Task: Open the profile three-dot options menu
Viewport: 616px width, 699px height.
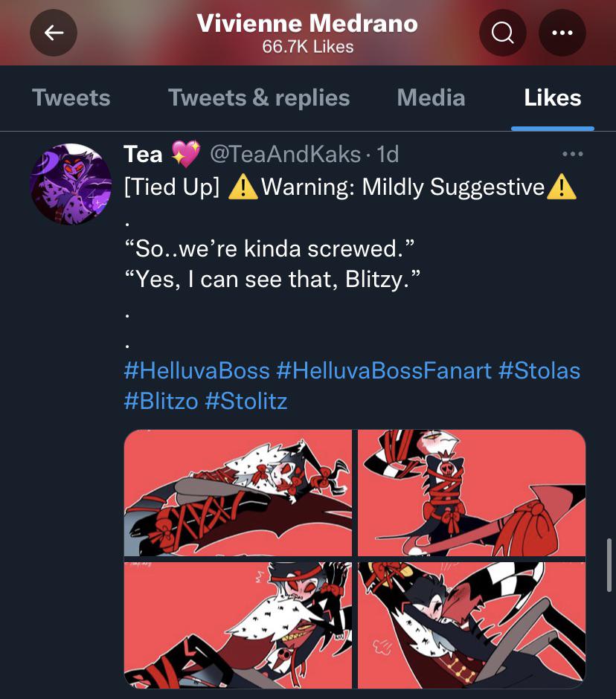Action: click(562, 33)
